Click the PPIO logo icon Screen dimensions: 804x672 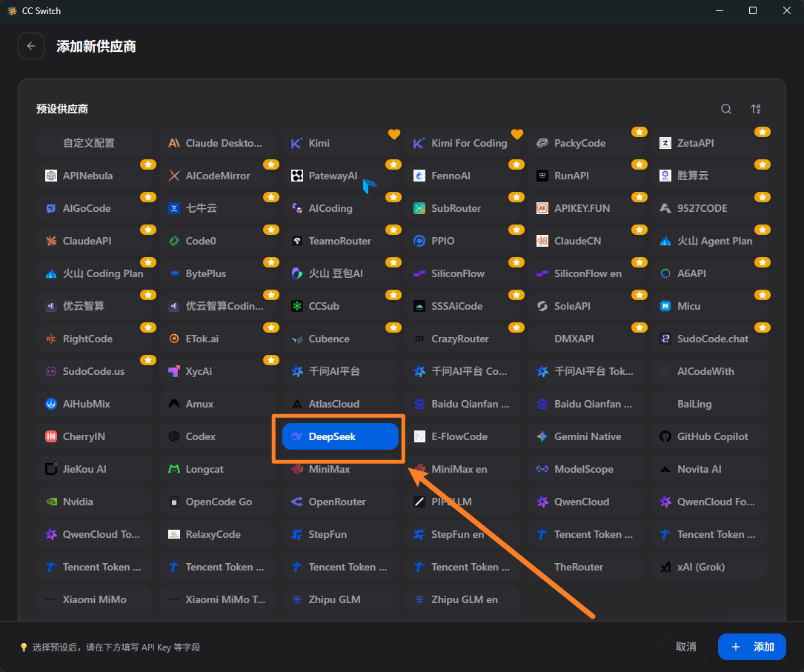pos(419,241)
